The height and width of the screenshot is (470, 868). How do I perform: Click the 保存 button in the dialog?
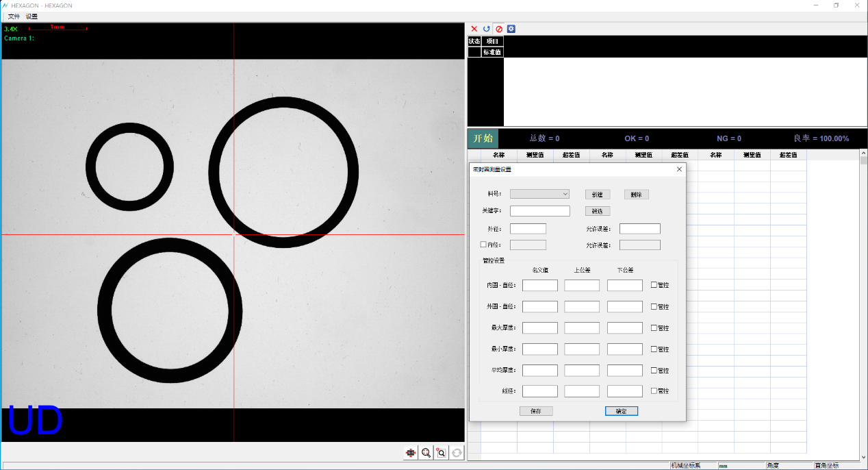tap(536, 410)
